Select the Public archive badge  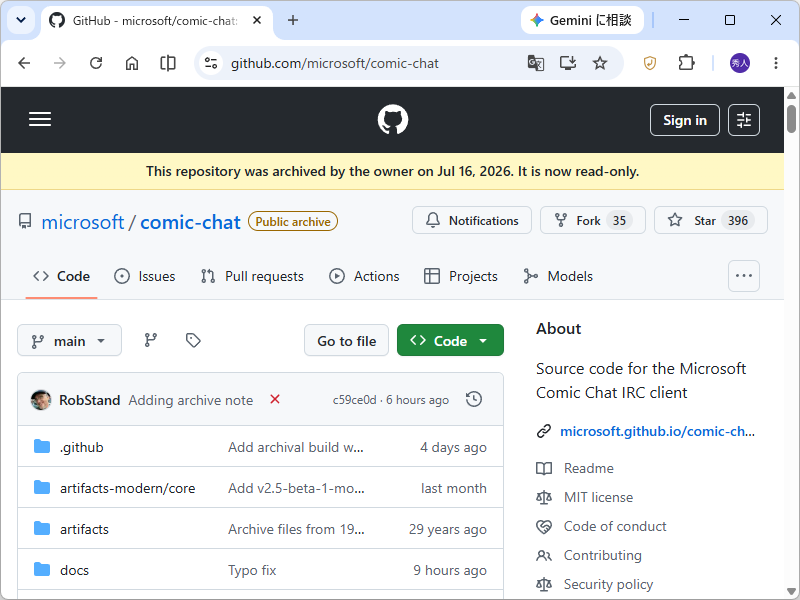point(293,221)
